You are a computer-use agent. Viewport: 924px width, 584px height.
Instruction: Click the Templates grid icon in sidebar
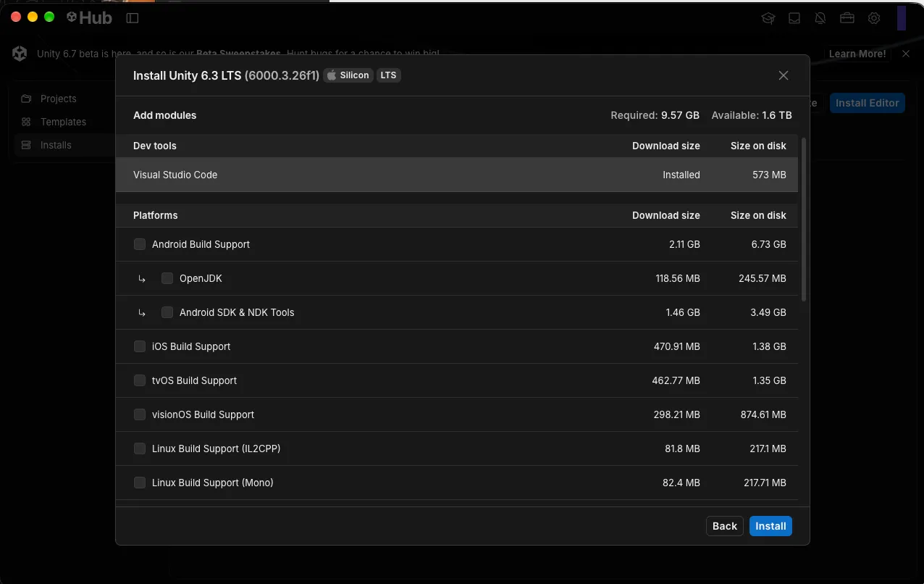pyautogui.click(x=26, y=122)
